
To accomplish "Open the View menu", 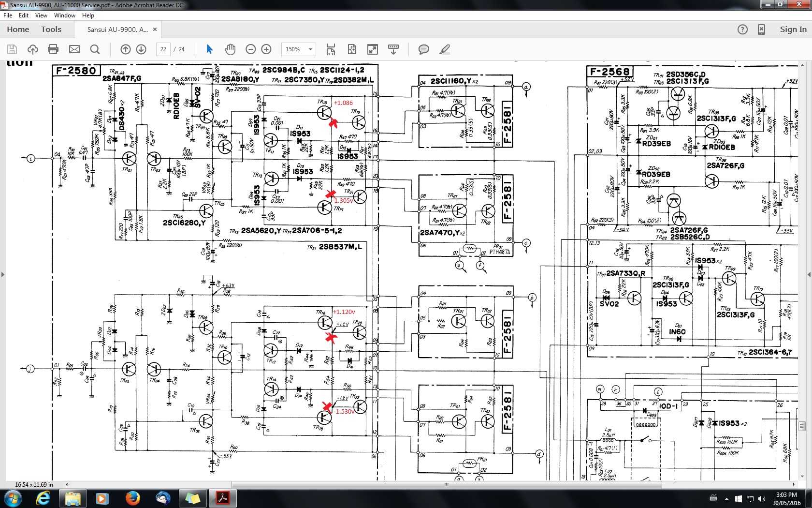I will pyautogui.click(x=41, y=15).
